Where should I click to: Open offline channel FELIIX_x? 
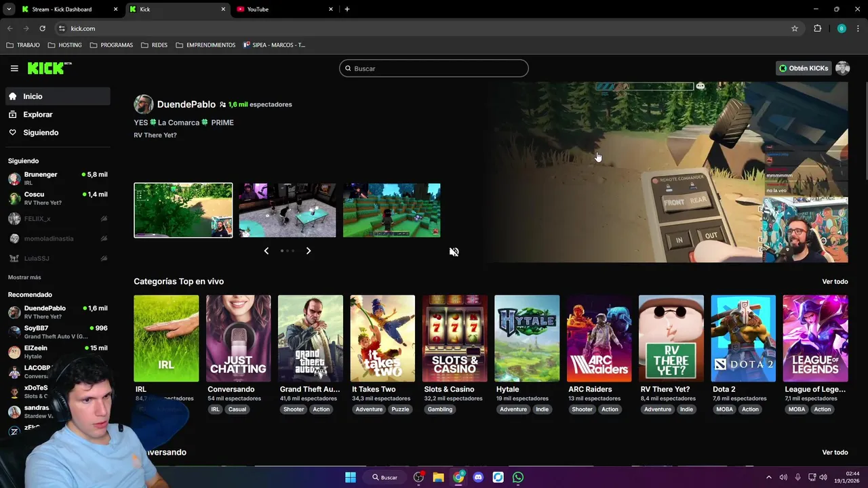[58, 219]
